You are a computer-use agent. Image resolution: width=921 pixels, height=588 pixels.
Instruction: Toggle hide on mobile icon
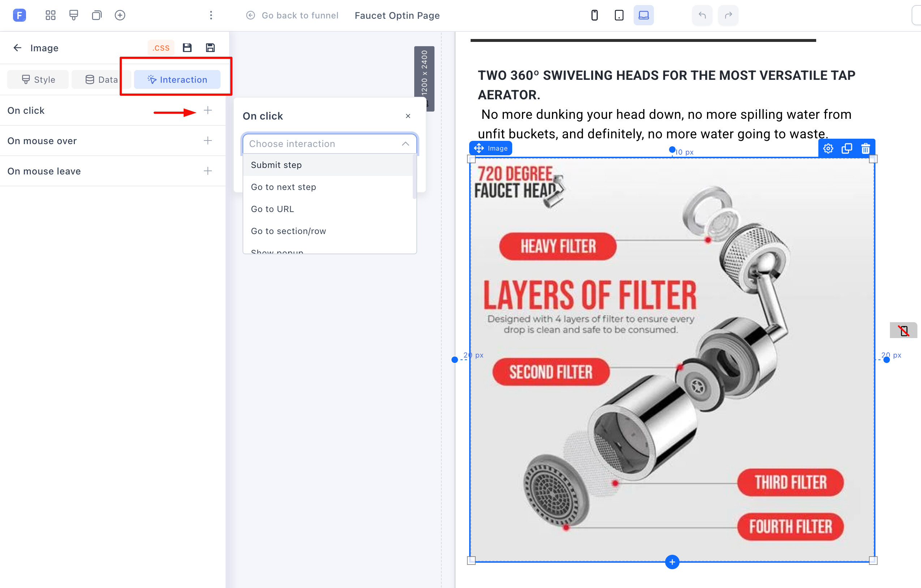click(x=903, y=330)
